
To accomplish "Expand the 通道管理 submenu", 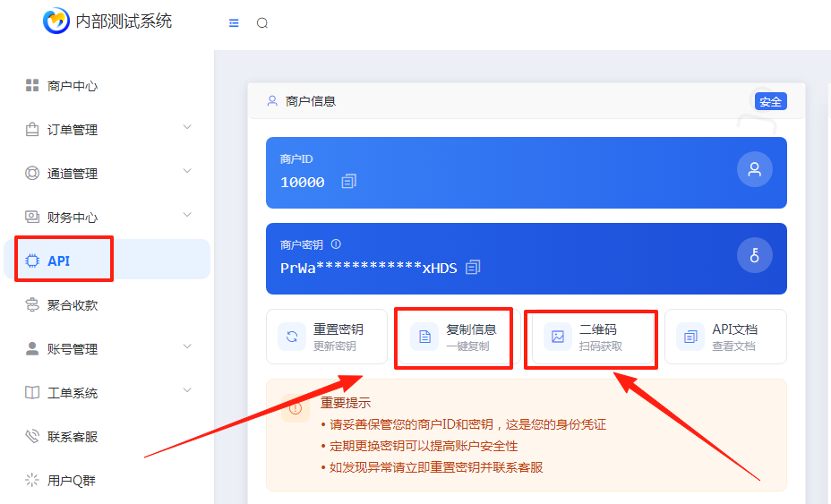I will [x=187, y=171].
